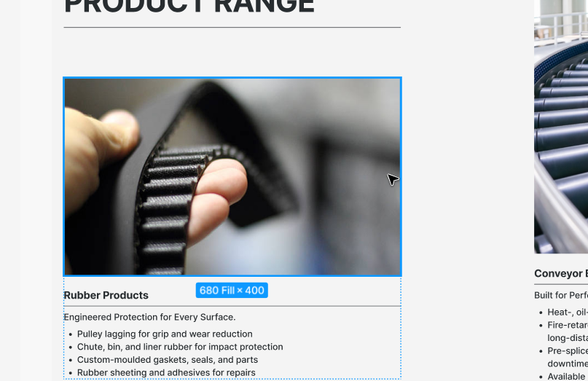Viewport: 588px width, 381px height.
Task: Select the Built for Perf… tagline text
Action: point(561,295)
